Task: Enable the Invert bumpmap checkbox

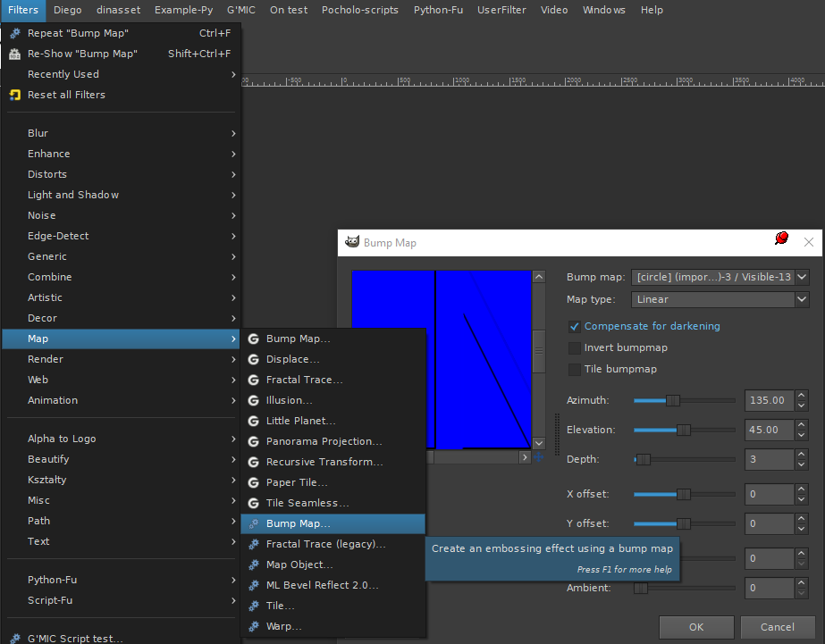Action: click(x=575, y=348)
